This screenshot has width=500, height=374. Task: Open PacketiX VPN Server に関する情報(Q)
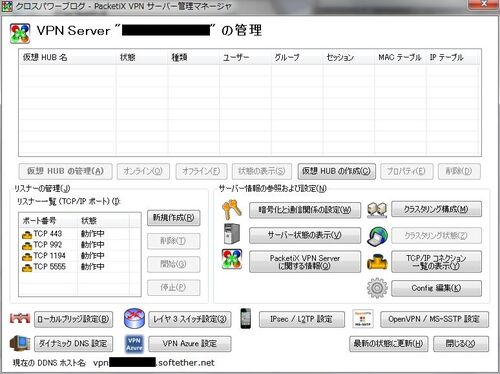(305, 262)
